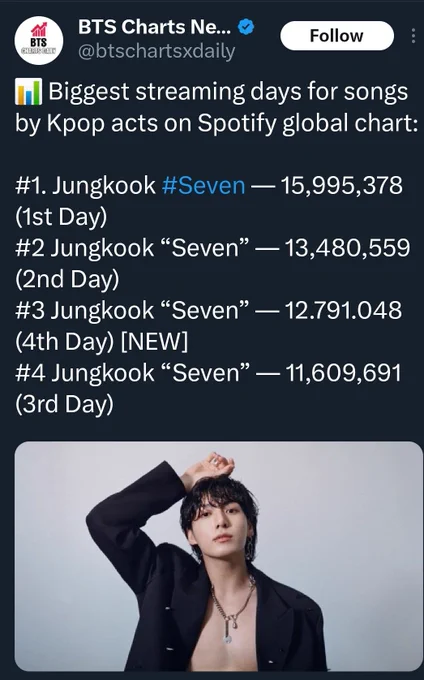Click the (2nd Day) label

coord(67,279)
